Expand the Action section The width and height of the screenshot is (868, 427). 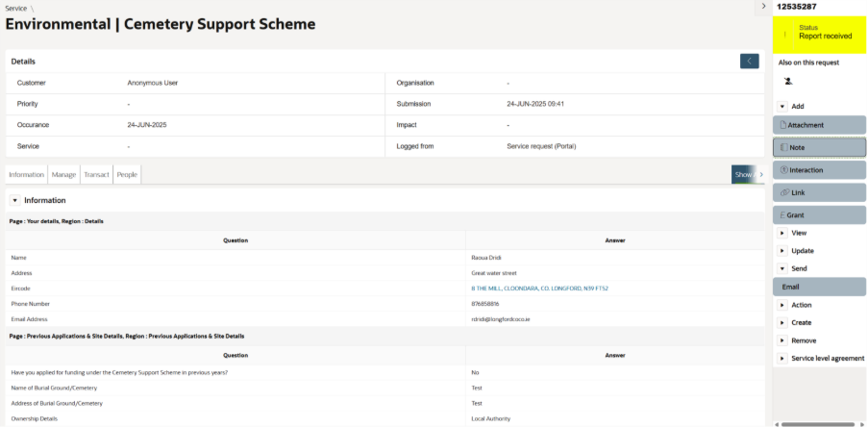tap(782, 305)
